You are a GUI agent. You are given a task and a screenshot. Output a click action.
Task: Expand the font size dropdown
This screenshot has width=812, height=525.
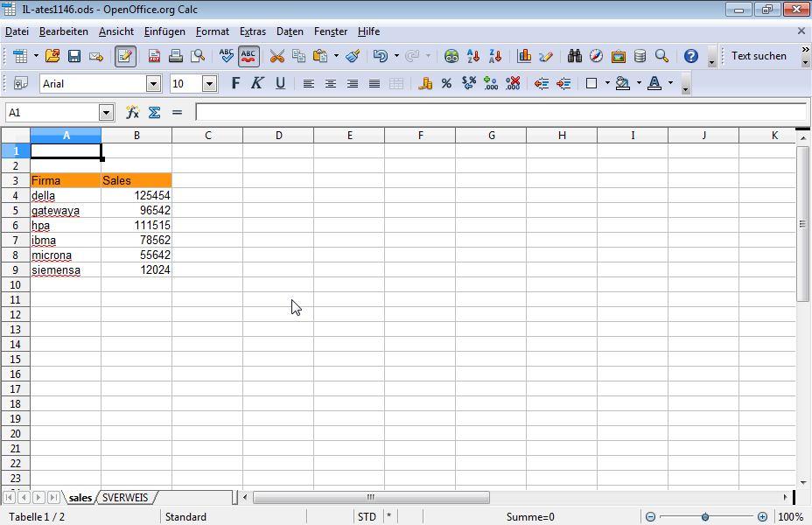pos(209,83)
